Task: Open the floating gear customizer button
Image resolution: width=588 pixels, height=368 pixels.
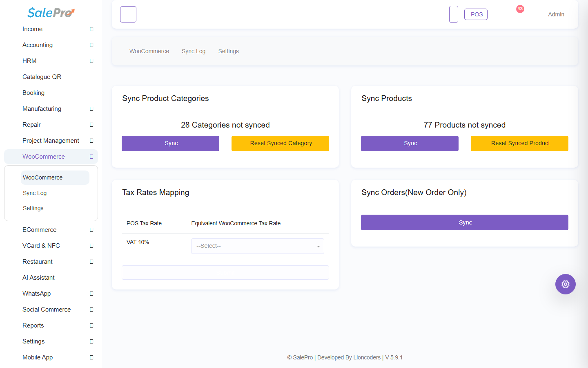Action: (x=566, y=284)
